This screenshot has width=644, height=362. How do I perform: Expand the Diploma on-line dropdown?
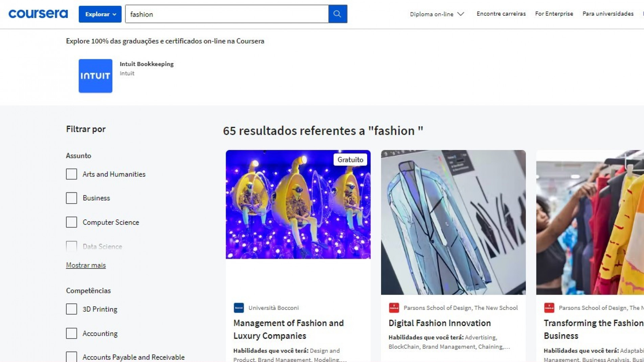[437, 14]
